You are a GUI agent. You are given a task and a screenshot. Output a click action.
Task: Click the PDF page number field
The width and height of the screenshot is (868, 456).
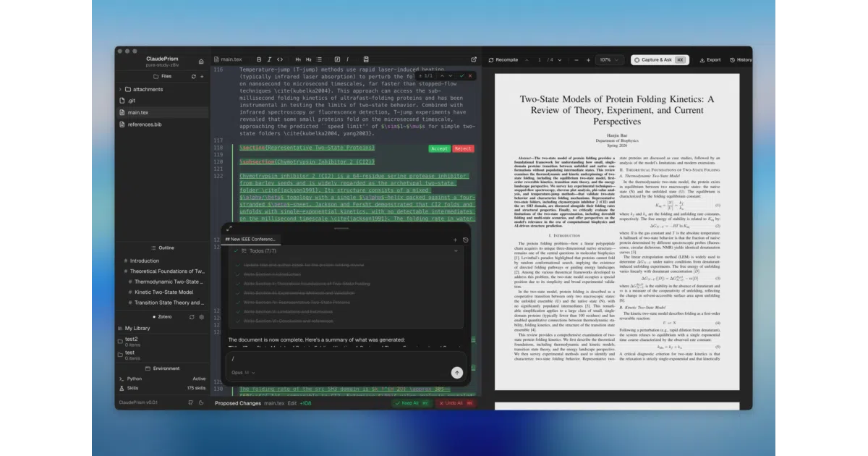point(540,60)
